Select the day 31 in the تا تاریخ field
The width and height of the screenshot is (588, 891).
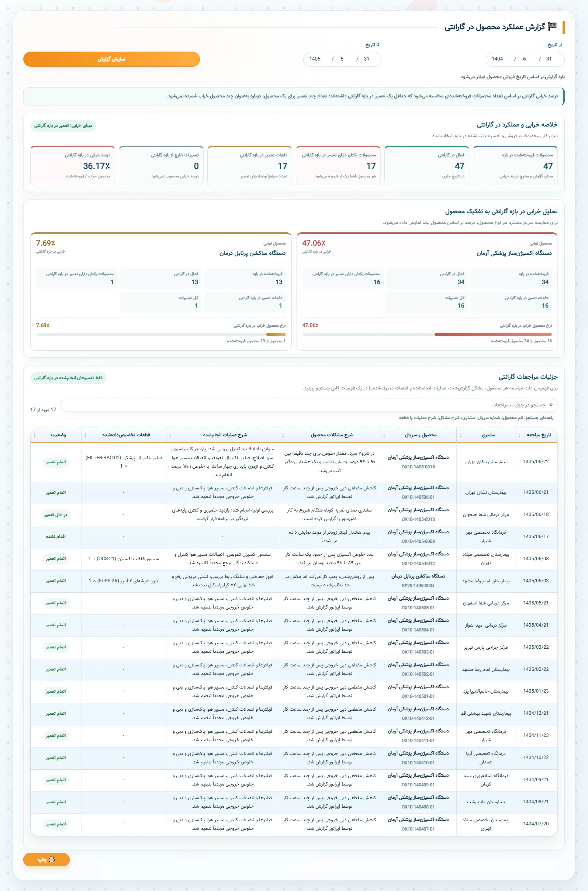pos(366,59)
